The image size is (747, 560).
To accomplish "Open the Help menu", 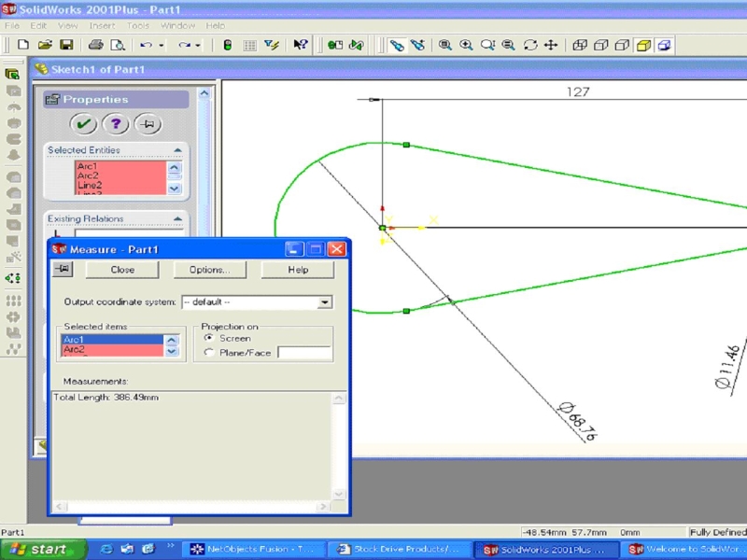I will tap(216, 26).
